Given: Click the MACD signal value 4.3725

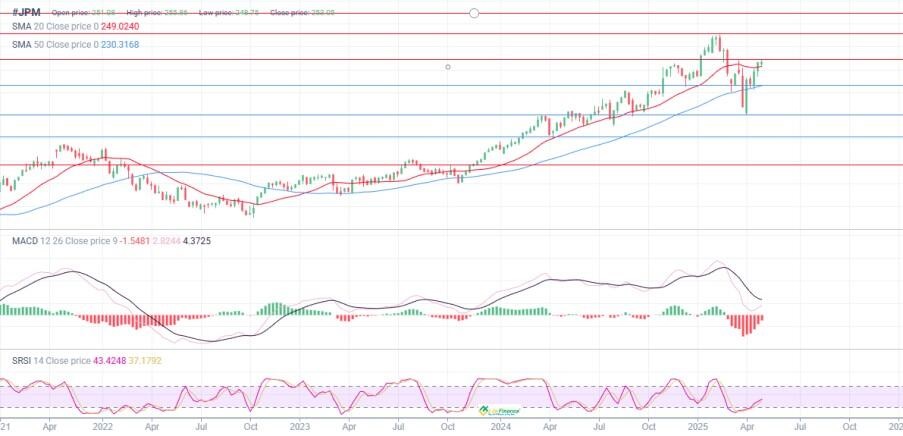Looking at the screenshot, I should click(x=196, y=241).
